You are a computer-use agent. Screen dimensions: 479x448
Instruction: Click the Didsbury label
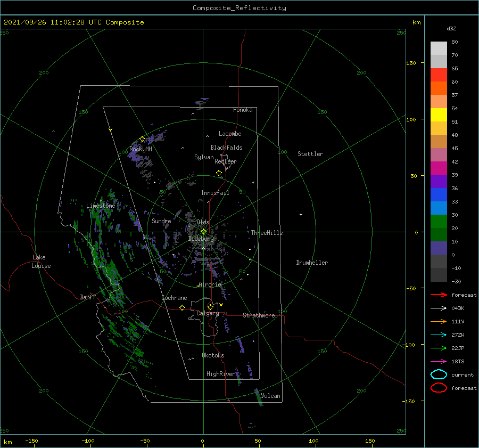pos(201,239)
